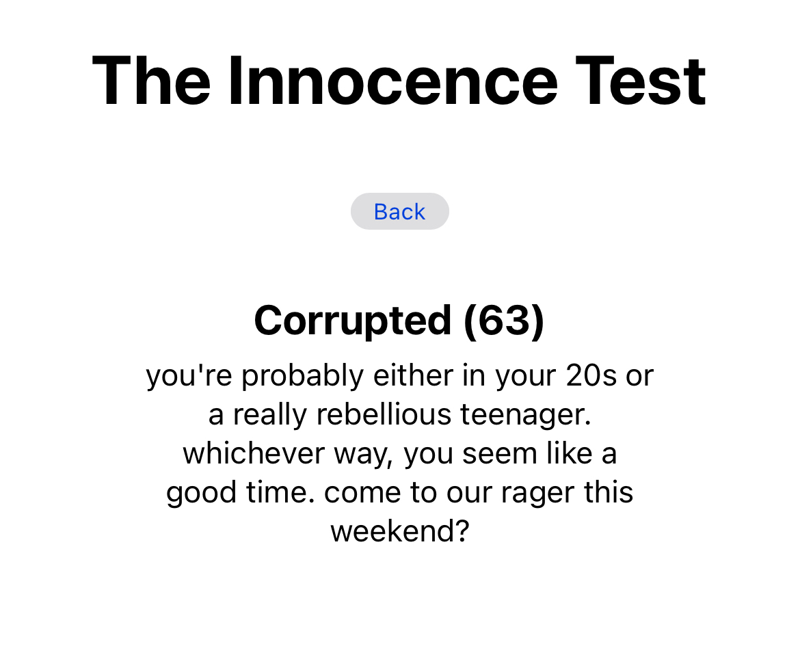Click the score number "(63)"

click(x=504, y=320)
